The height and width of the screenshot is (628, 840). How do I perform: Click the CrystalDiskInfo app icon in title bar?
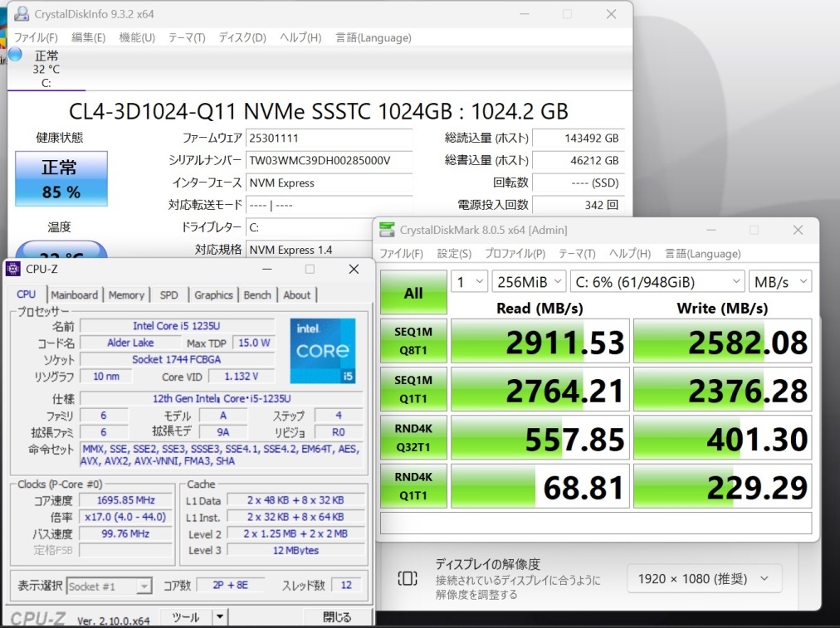(22, 13)
